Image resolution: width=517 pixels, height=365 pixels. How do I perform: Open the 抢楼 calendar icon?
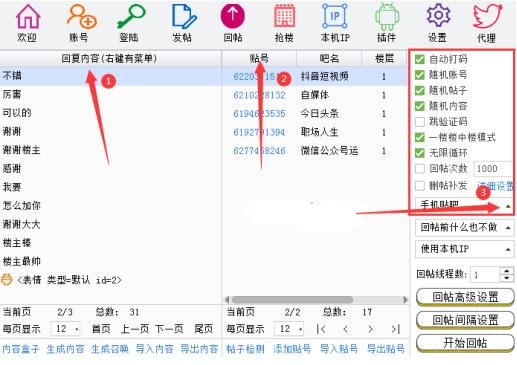pos(284,17)
